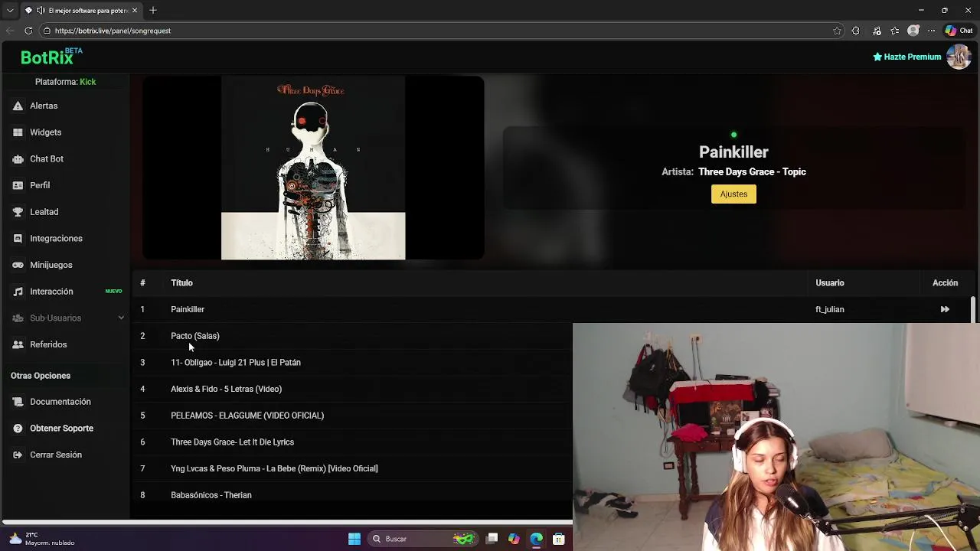Click the browser address bar URL
This screenshot has width=980, height=551.
tap(113, 31)
